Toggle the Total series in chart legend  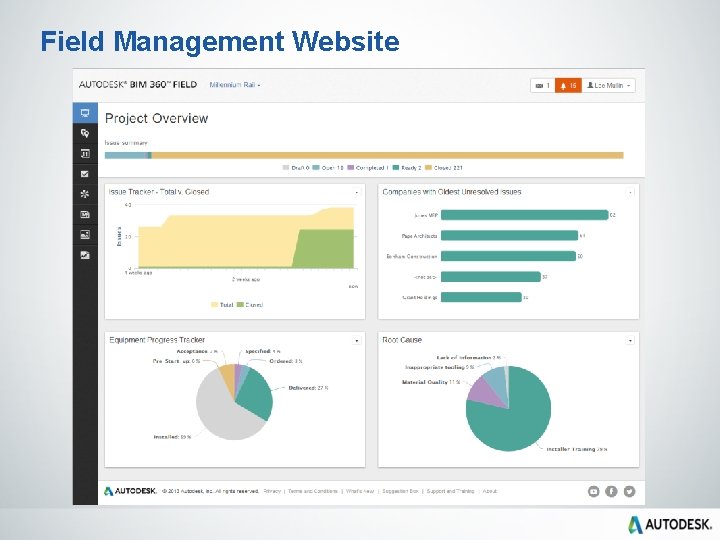point(222,304)
